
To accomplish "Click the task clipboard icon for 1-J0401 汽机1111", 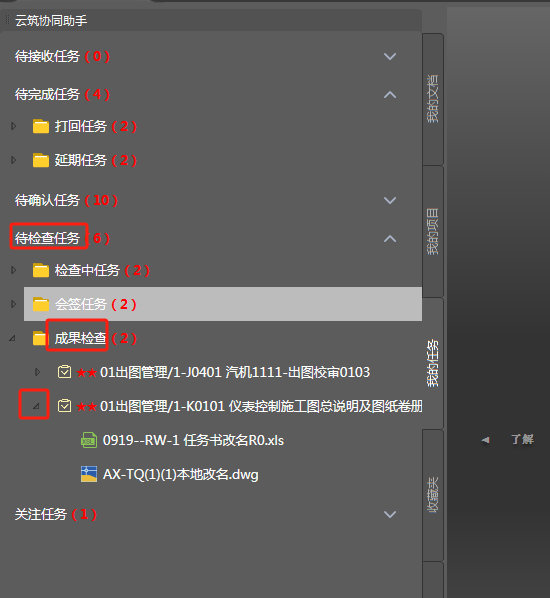I will click(64, 372).
